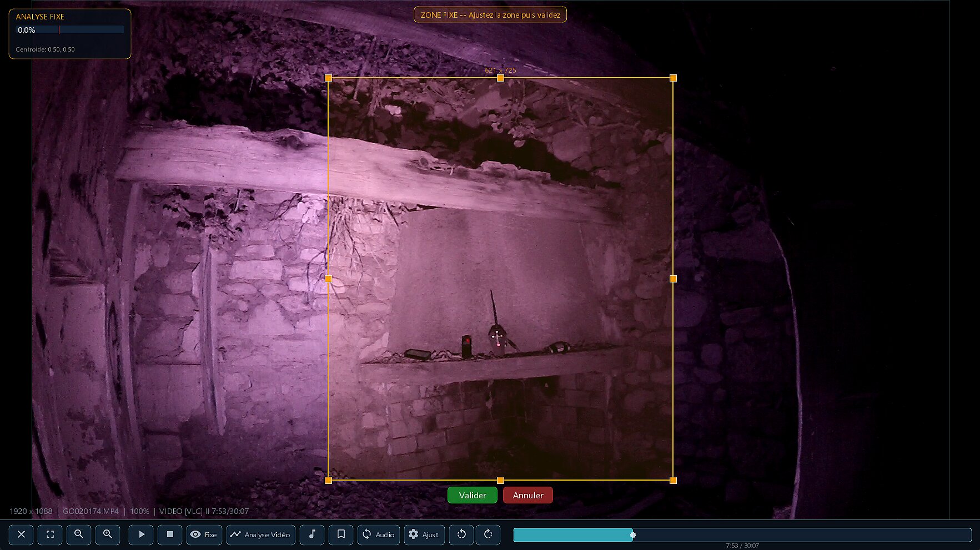980x550 pixels.
Task: Toggle the Fixe eye visibility option
Action: 204,534
